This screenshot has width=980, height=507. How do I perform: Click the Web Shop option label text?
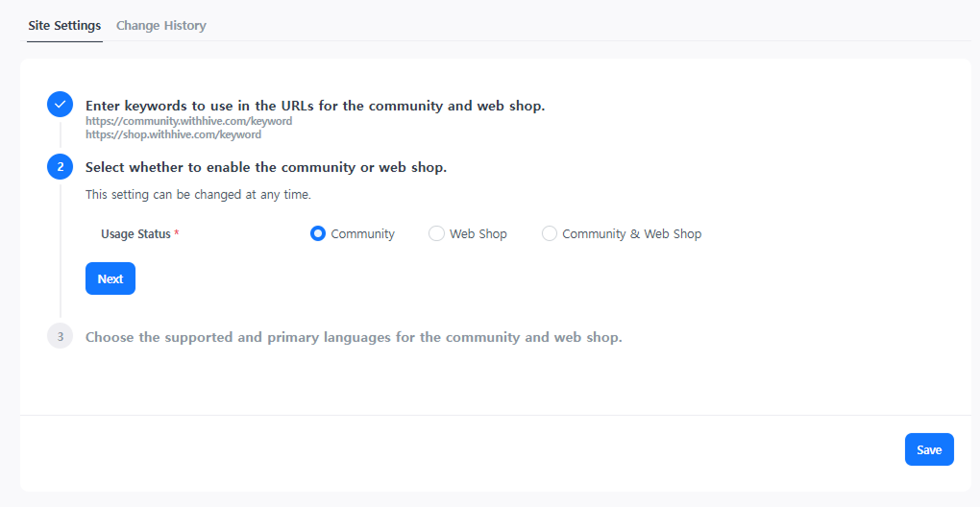478,234
